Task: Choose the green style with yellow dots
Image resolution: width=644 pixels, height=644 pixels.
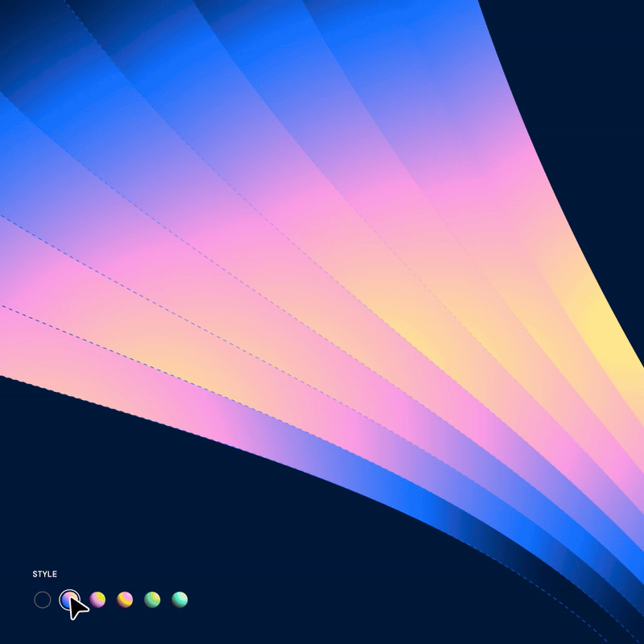Action: pos(152,600)
